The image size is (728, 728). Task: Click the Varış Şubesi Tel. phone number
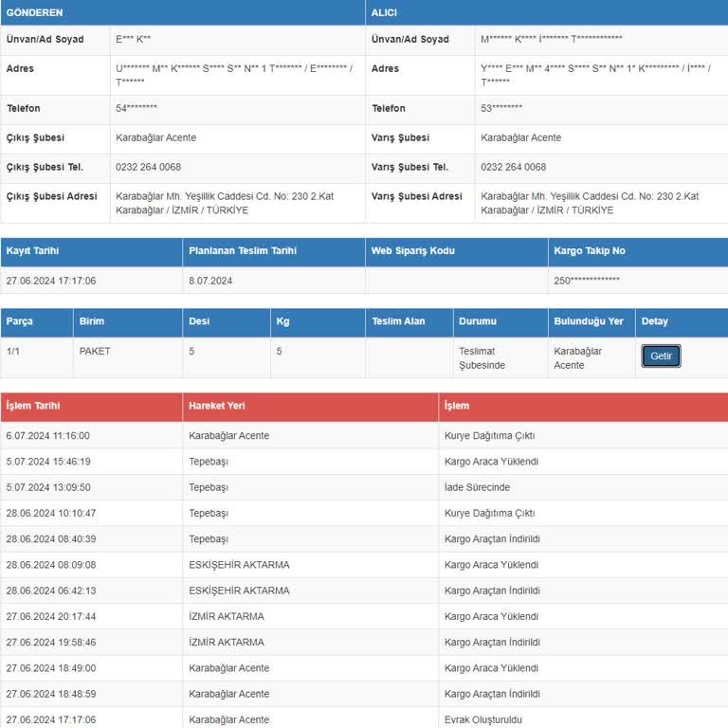[513, 167]
